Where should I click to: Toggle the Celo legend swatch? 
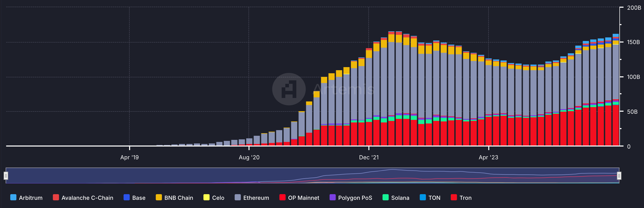[x=206, y=197]
